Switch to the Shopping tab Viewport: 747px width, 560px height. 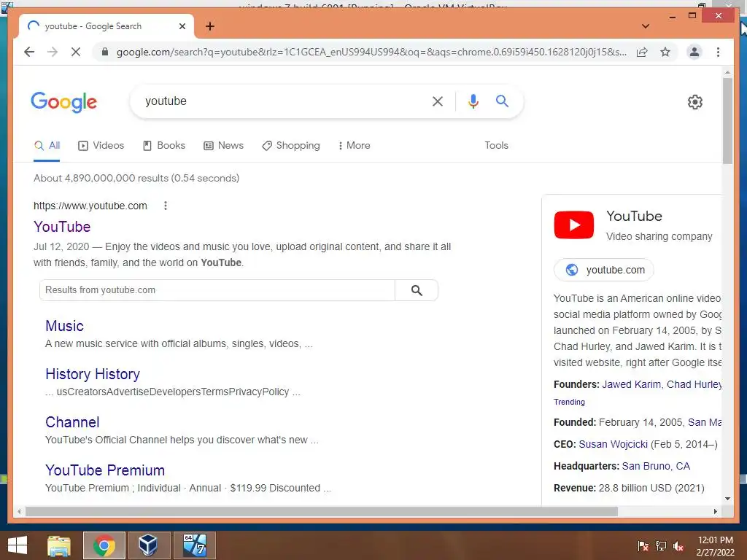point(291,146)
